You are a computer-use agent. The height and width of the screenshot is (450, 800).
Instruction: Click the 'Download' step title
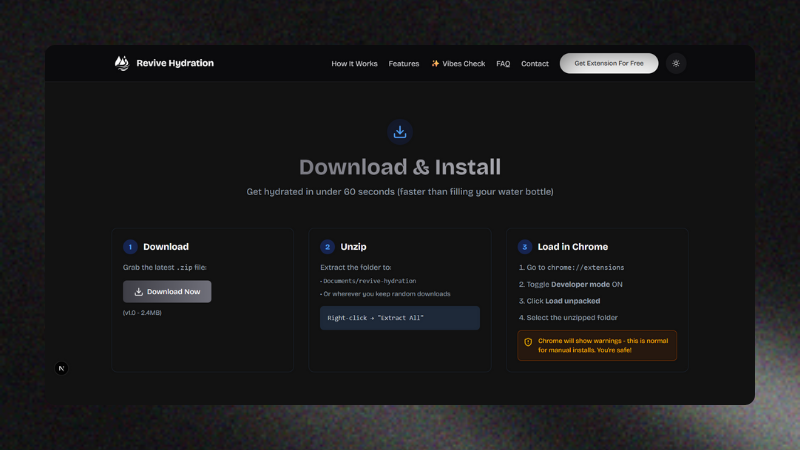click(166, 247)
